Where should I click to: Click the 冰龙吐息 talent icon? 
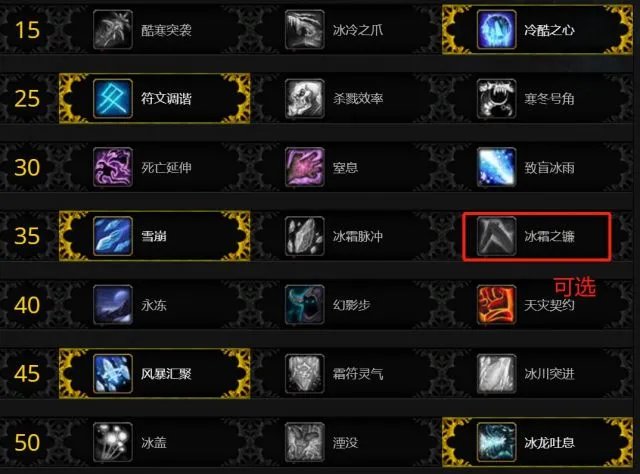pos(496,442)
